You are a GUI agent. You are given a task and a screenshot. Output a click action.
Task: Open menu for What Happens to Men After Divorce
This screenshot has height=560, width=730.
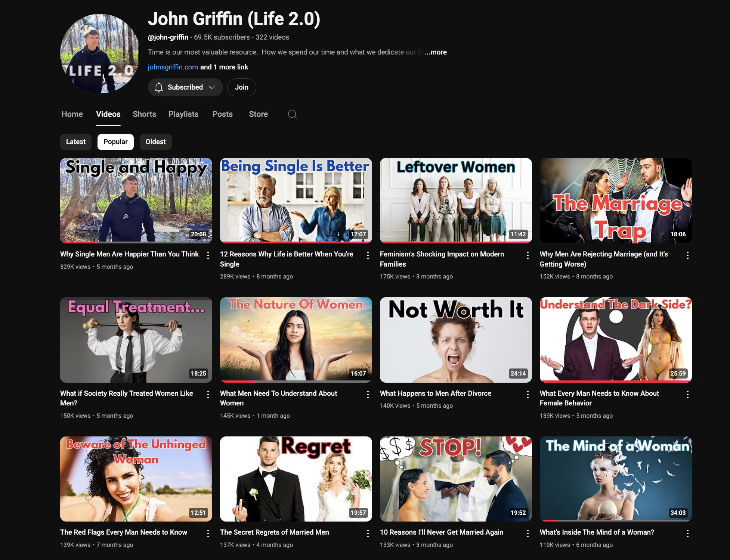pyautogui.click(x=528, y=395)
